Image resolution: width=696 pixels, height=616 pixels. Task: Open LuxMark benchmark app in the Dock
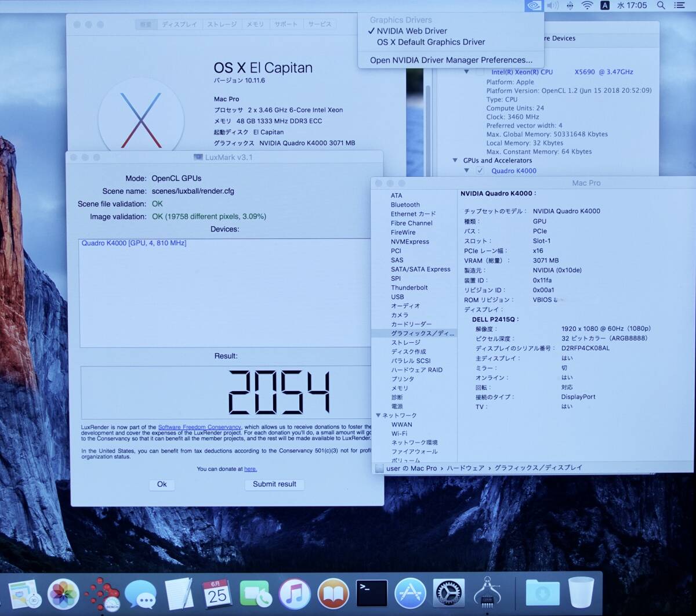pos(101,594)
